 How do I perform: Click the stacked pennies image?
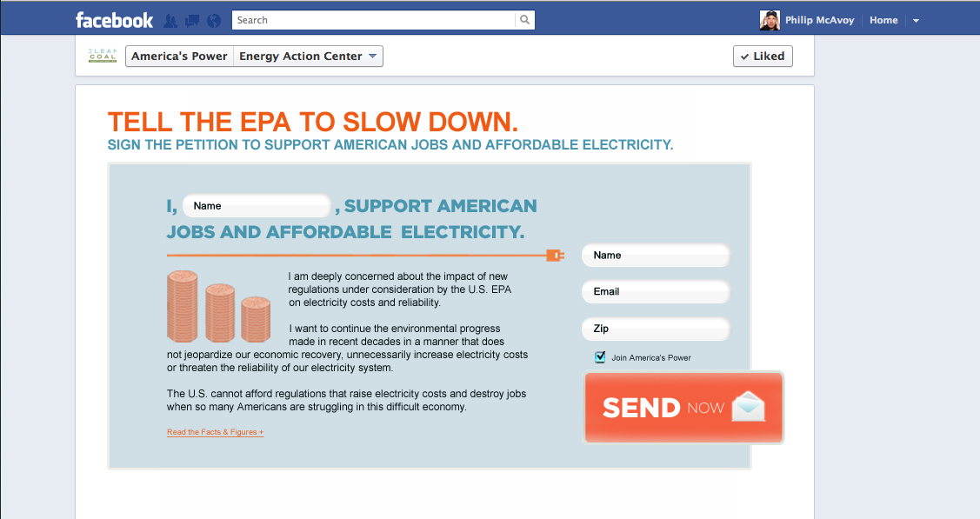[x=219, y=306]
